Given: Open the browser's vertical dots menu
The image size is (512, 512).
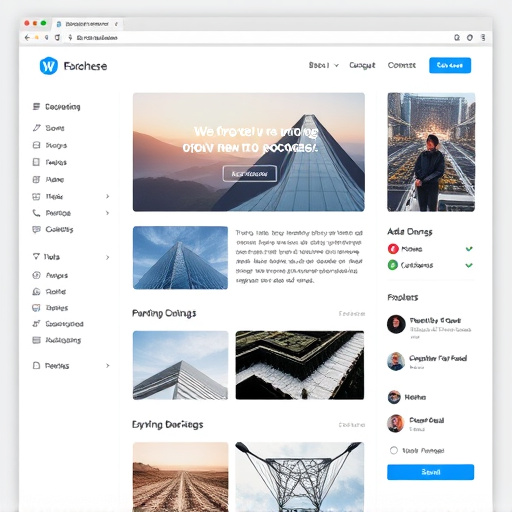Looking at the screenshot, I should [x=483, y=38].
